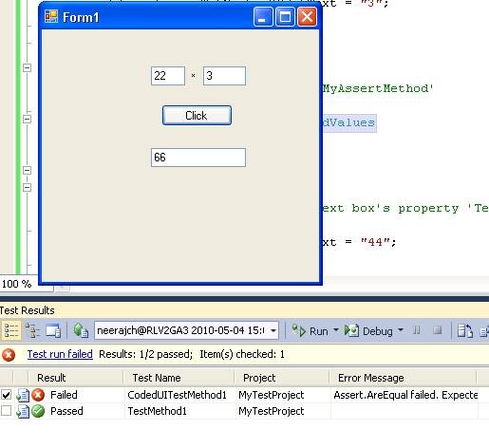Click the flat list view icon in Test Results

pyautogui.click(x=11, y=330)
